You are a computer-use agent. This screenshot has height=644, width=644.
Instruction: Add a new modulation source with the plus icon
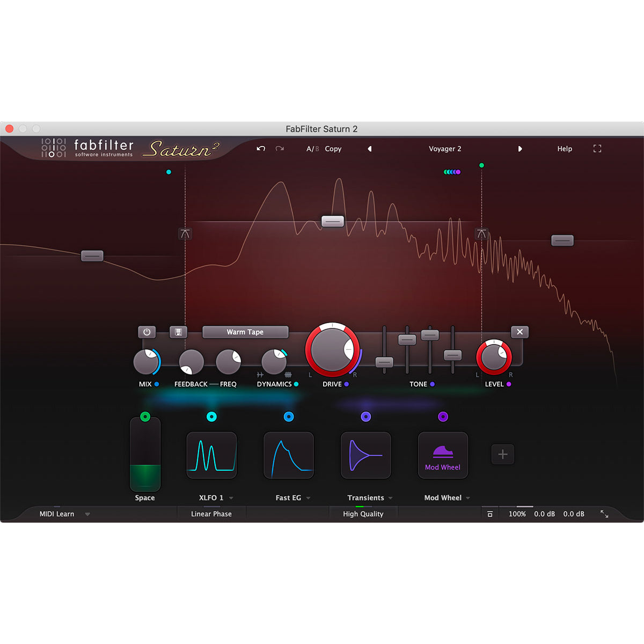502,454
